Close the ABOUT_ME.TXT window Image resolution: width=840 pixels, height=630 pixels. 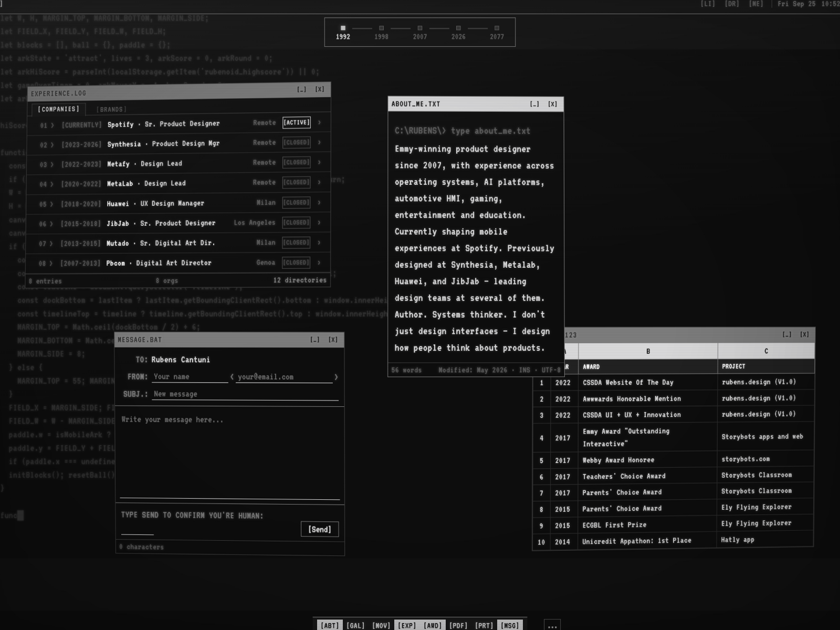(x=552, y=104)
